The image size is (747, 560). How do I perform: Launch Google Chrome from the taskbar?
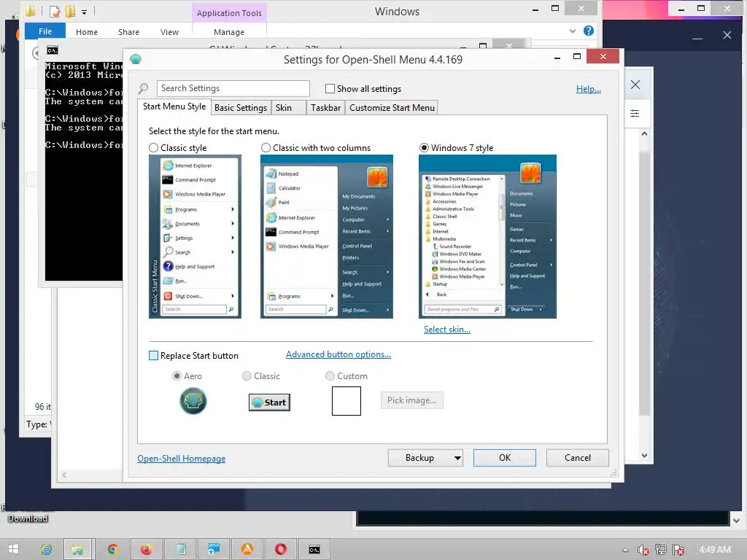click(112, 549)
